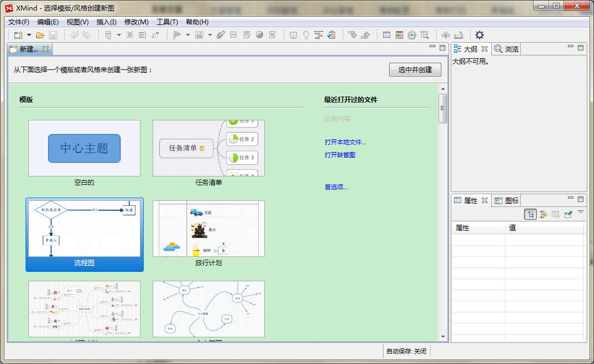Select the 旅行计划 template thumbnail
Image resolution: width=594 pixels, height=364 pixels.
209,229
